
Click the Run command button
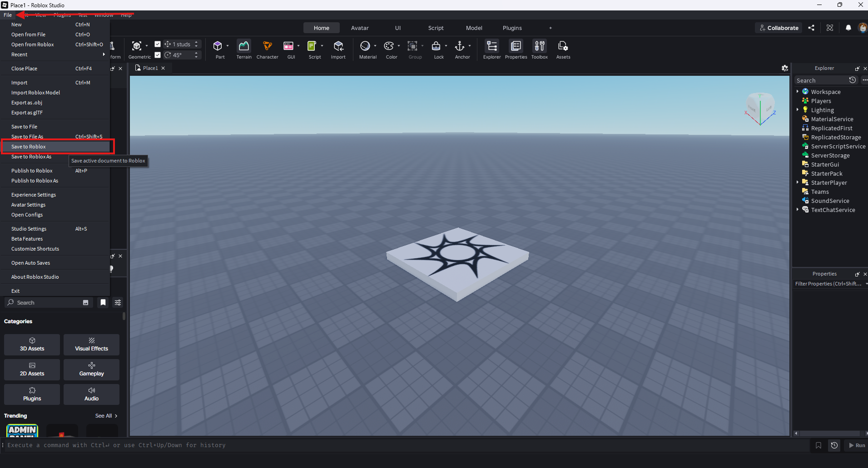click(x=857, y=445)
